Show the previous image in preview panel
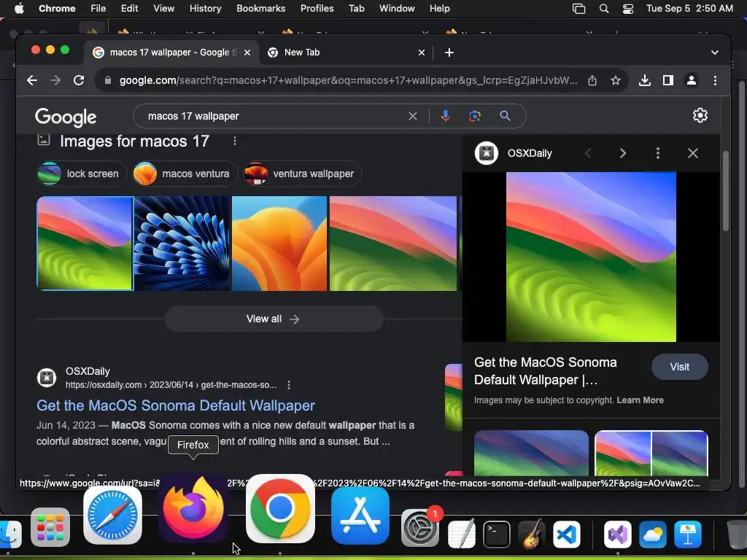The height and width of the screenshot is (560, 747). (588, 153)
